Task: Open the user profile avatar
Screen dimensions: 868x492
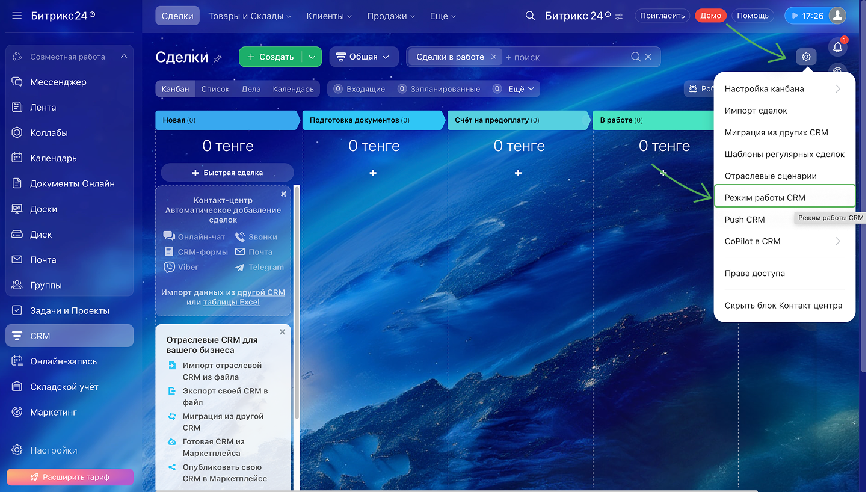Action: point(837,16)
